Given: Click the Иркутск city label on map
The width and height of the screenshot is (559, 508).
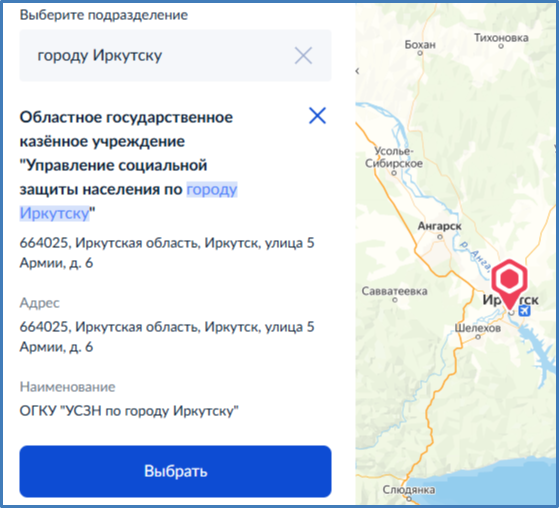Looking at the screenshot, I should pos(511,300).
